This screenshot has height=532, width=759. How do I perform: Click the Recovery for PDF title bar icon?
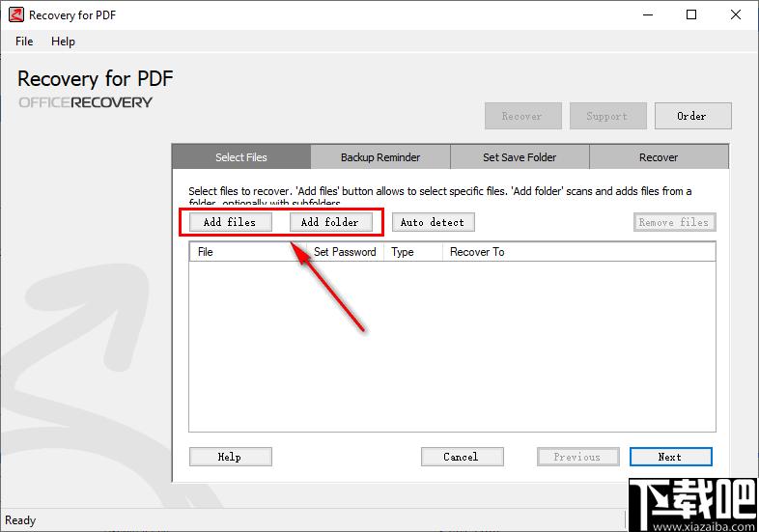click(x=16, y=14)
